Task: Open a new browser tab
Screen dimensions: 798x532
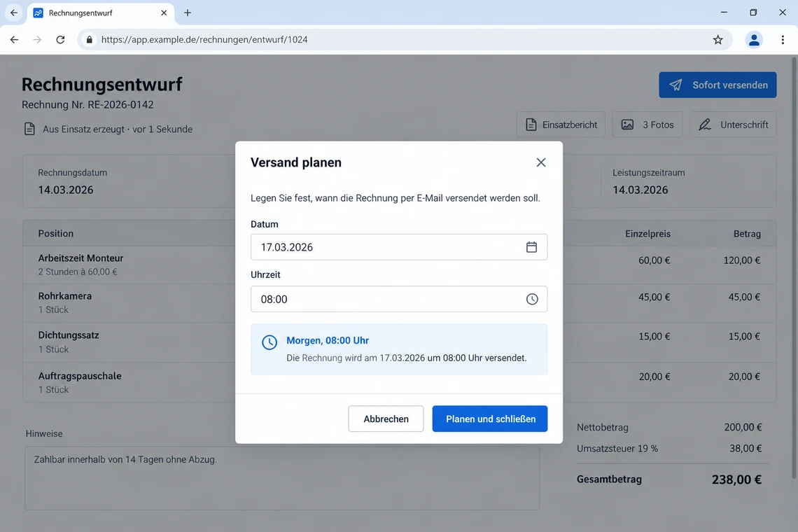Action: 188,13
